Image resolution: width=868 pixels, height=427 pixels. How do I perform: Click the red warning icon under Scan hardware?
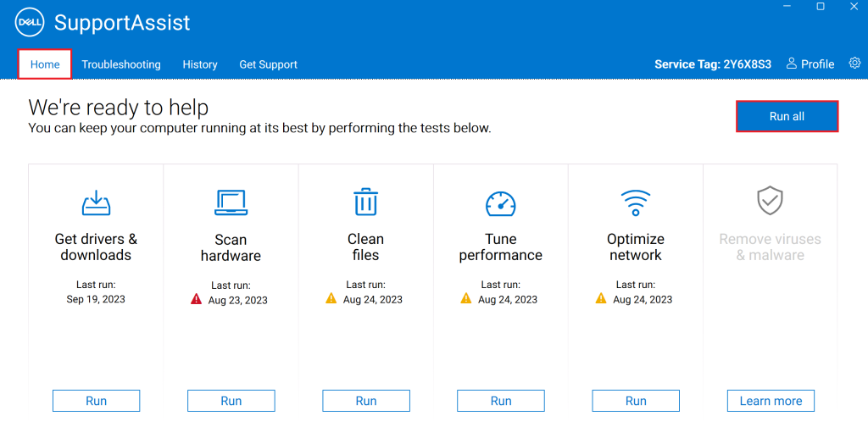click(x=196, y=299)
